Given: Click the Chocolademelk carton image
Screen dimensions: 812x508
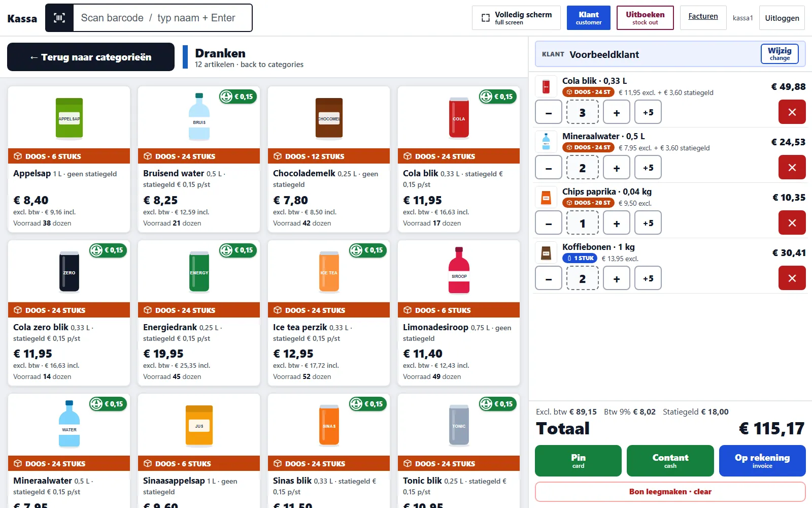Looking at the screenshot, I should pyautogui.click(x=329, y=118).
